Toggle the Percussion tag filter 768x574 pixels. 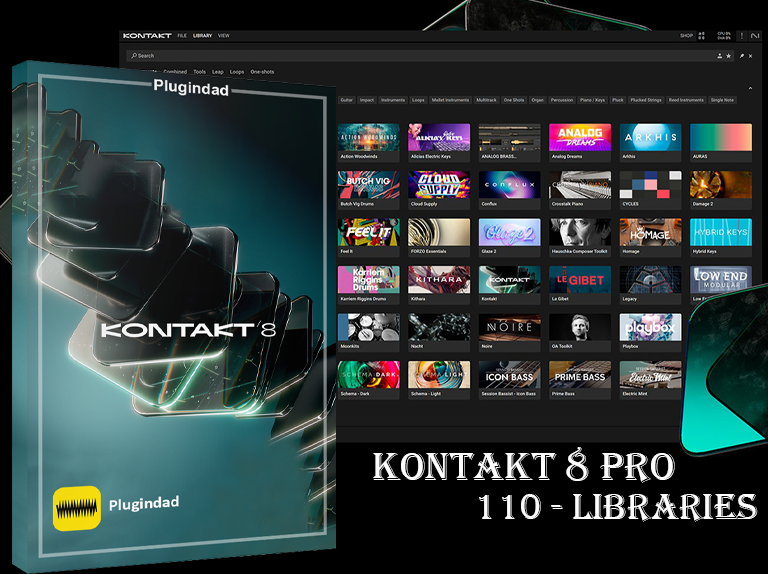pos(562,100)
